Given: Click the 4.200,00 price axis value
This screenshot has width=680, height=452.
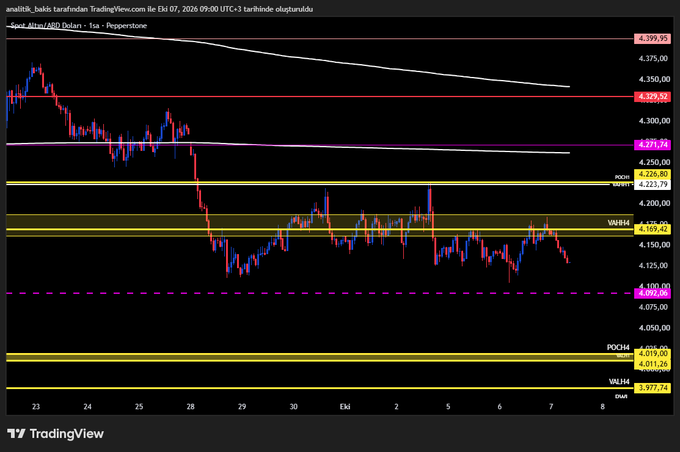Looking at the screenshot, I should coord(654,203).
